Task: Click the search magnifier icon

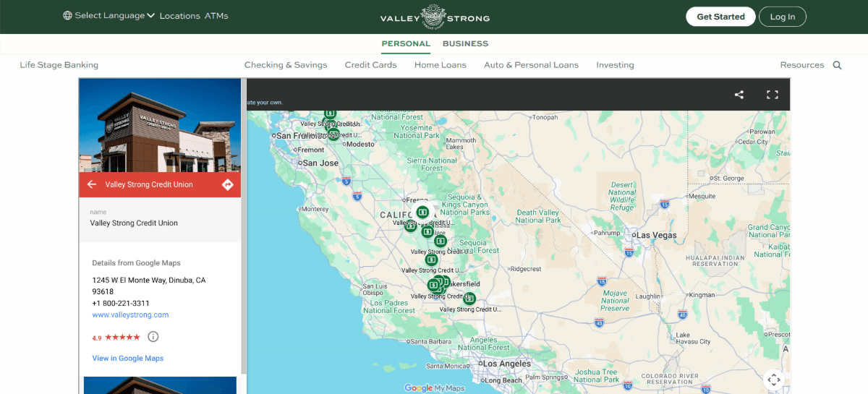Action: 838,65
